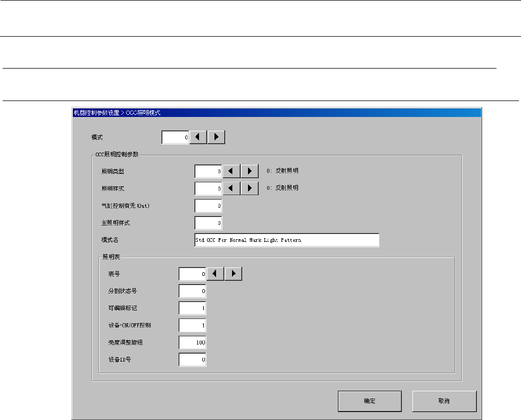This screenshot has width=521, height=420.
Task: Select the 模式 number field
Action: tap(176, 138)
